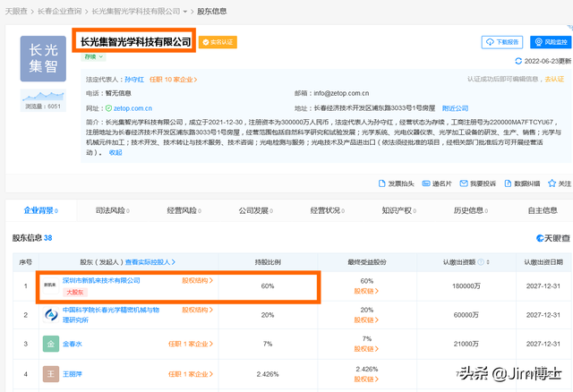The width and height of the screenshot is (573, 392).
Task: Open 中国科学院长春光学精密机械与物理研究所 link
Action: (x=111, y=314)
